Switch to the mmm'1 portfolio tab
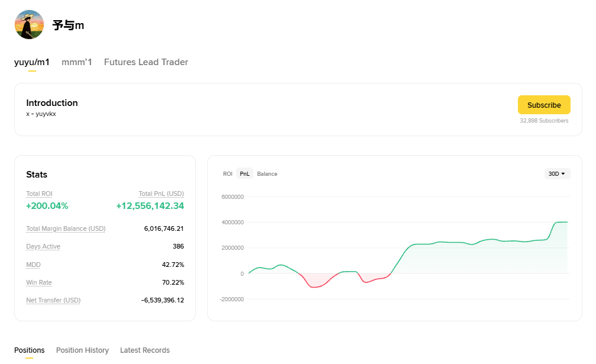 click(77, 62)
